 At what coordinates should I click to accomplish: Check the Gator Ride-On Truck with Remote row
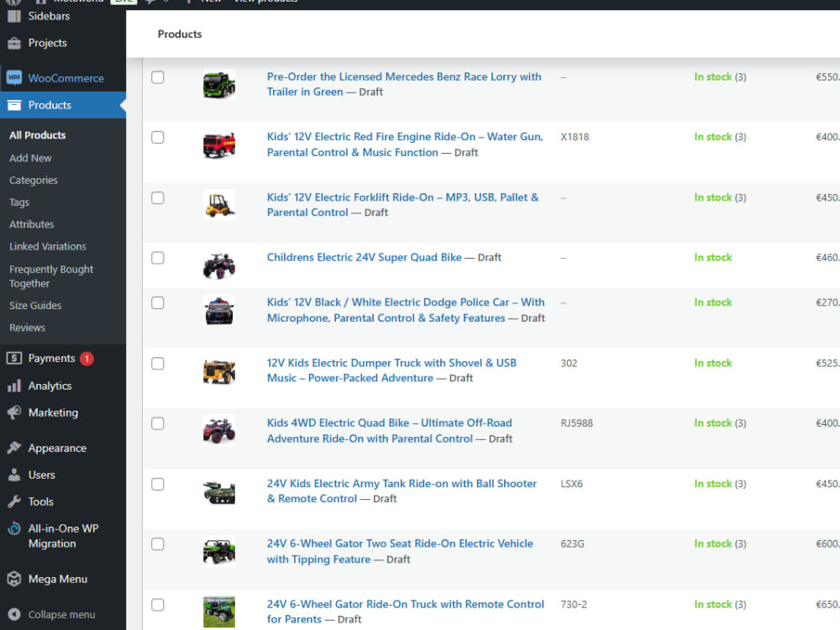(158, 604)
